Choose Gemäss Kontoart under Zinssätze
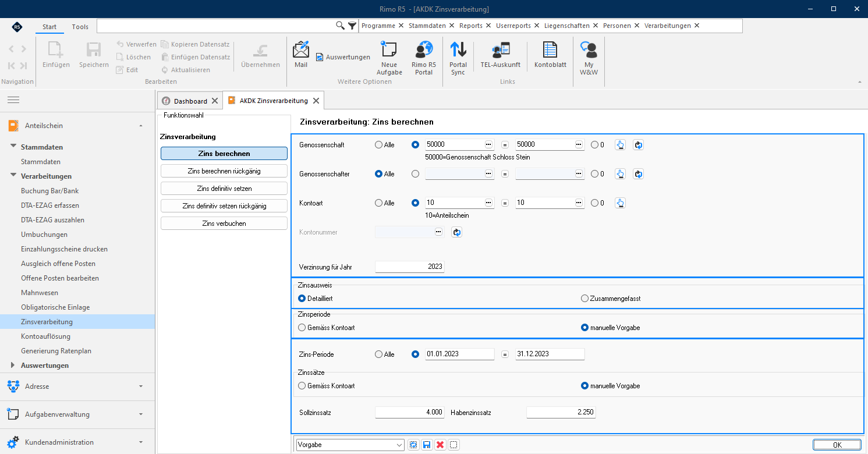Image resolution: width=868 pixels, height=454 pixels. click(302, 386)
